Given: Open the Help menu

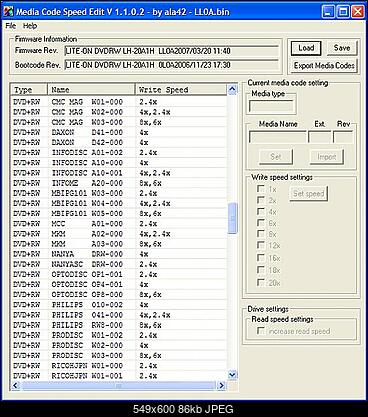Looking at the screenshot, I should click(x=30, y=26).
